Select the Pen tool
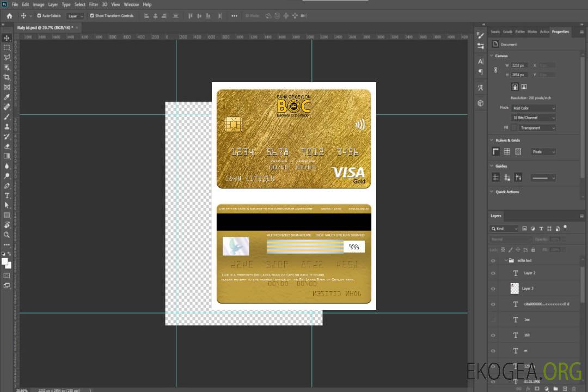The width and height of the screenshot is (588, 392). tap(7, 186)
